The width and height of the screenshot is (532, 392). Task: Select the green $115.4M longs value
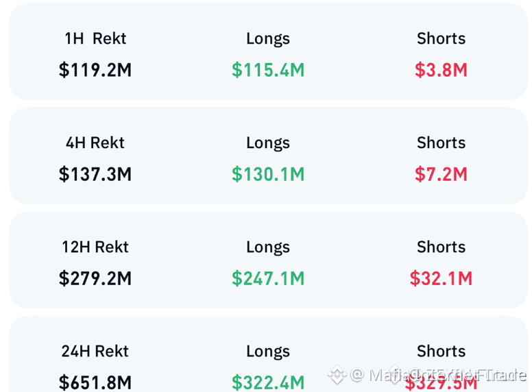coord(268,70)
